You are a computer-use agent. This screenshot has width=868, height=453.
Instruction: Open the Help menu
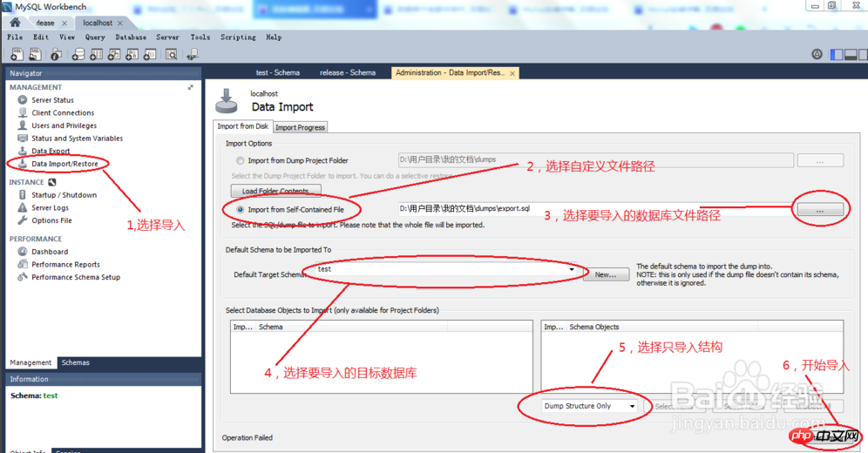coord(274,37)
